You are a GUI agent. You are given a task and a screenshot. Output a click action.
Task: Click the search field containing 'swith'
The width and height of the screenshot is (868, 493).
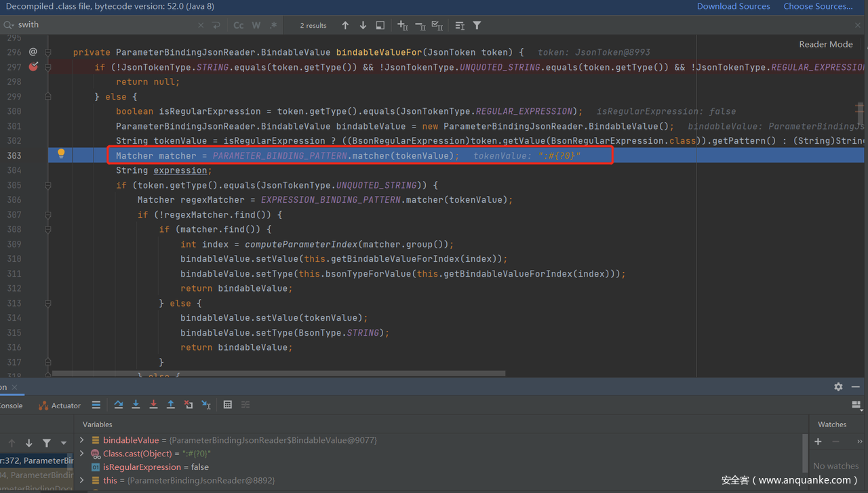pos(102,25)
